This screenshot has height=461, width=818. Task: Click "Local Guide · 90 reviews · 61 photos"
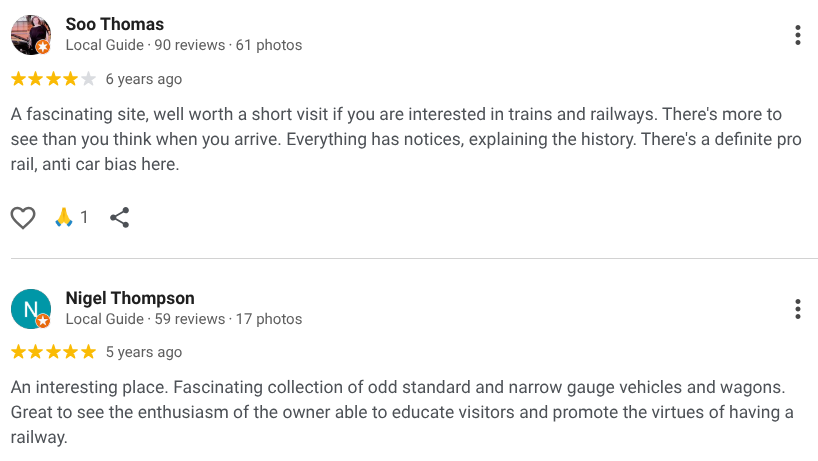(184, 45)
